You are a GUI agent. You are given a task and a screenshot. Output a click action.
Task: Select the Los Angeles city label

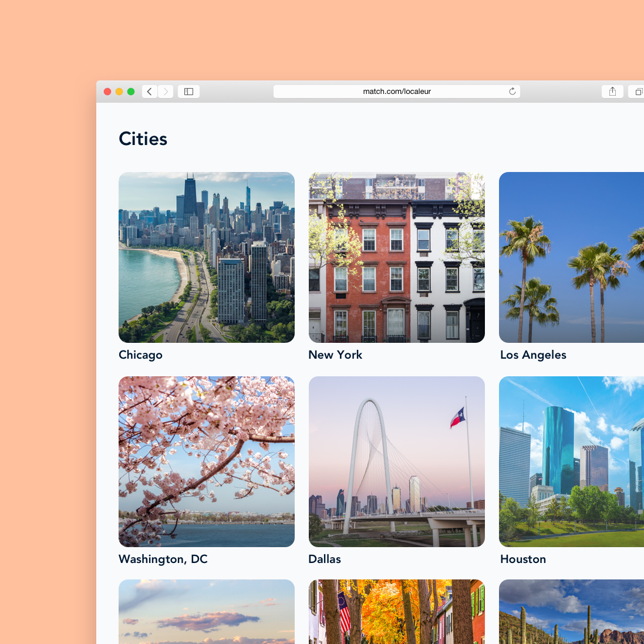(533, 355)
